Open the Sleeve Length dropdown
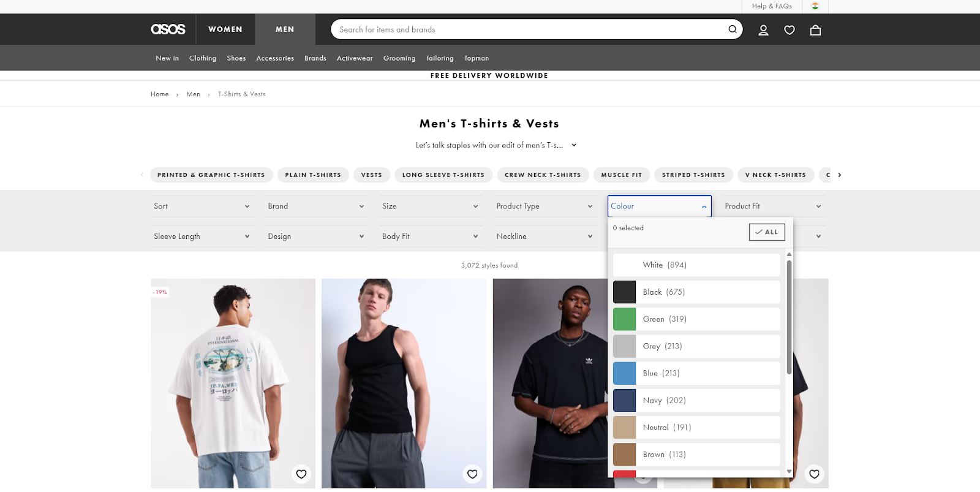 pos(202,237)
